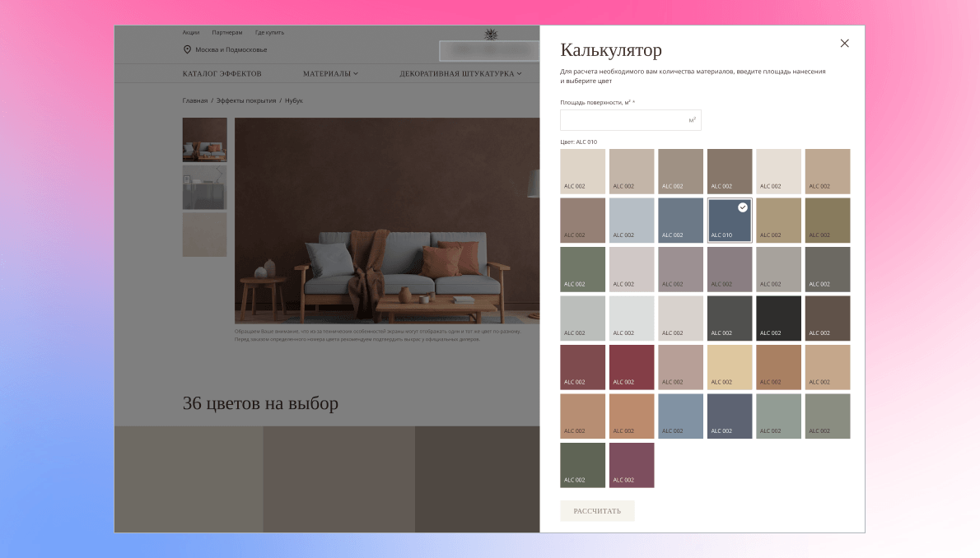Select the gray cabinet interior thumbnail
Viewport: 980px width, 558px height.
tap(204, 187)
